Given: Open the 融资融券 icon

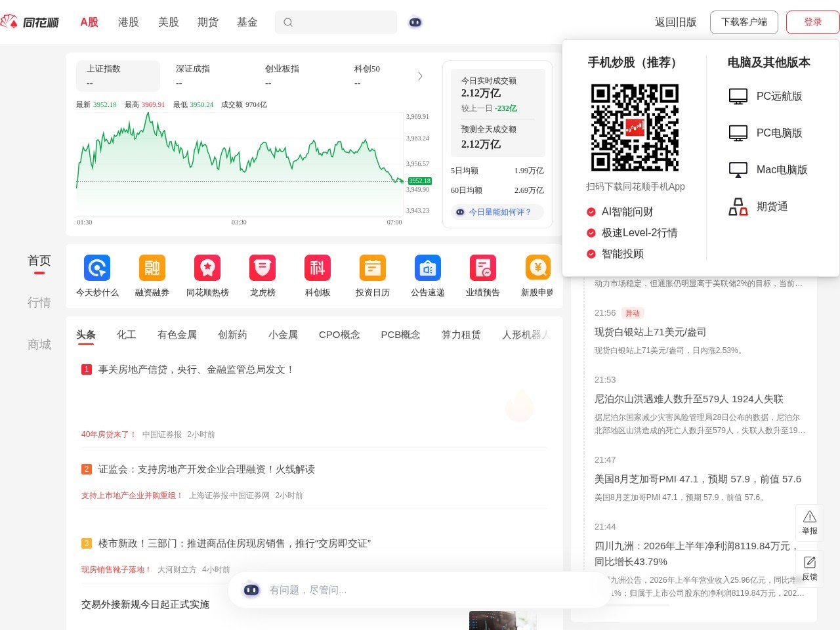Looking at the screenshot, I should pos(152,268).
